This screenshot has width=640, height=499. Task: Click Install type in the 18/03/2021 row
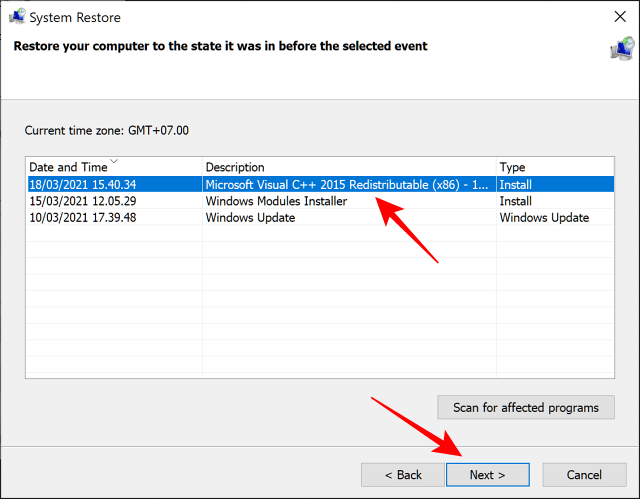coord(516,184)
